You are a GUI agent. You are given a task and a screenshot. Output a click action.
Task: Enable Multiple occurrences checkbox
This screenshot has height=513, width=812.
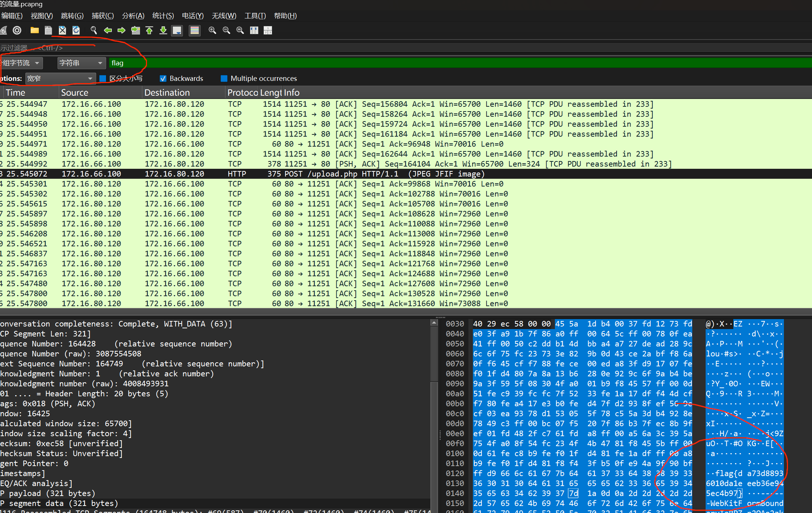pos(224,78)
